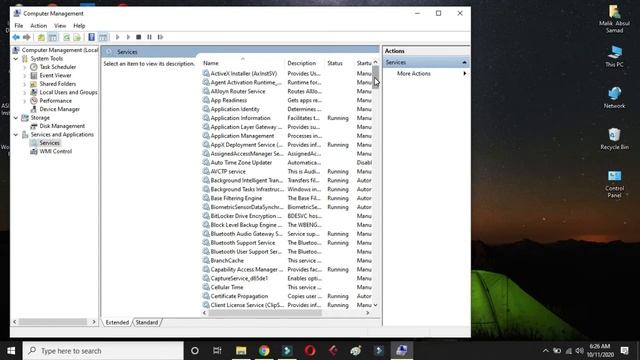Switch to the Standard tab
The height and width of the screenshot is (360, 640).
click(x=147, y=322)
